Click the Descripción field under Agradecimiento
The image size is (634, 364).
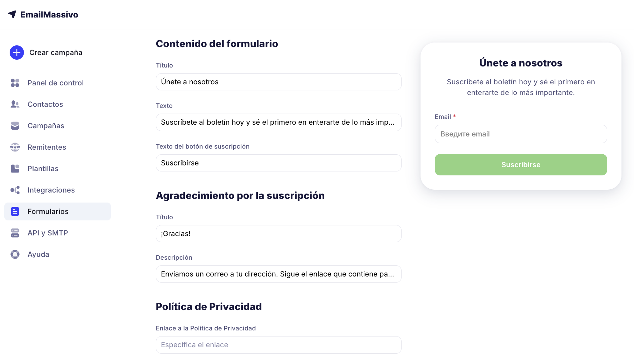pos(279,274)
